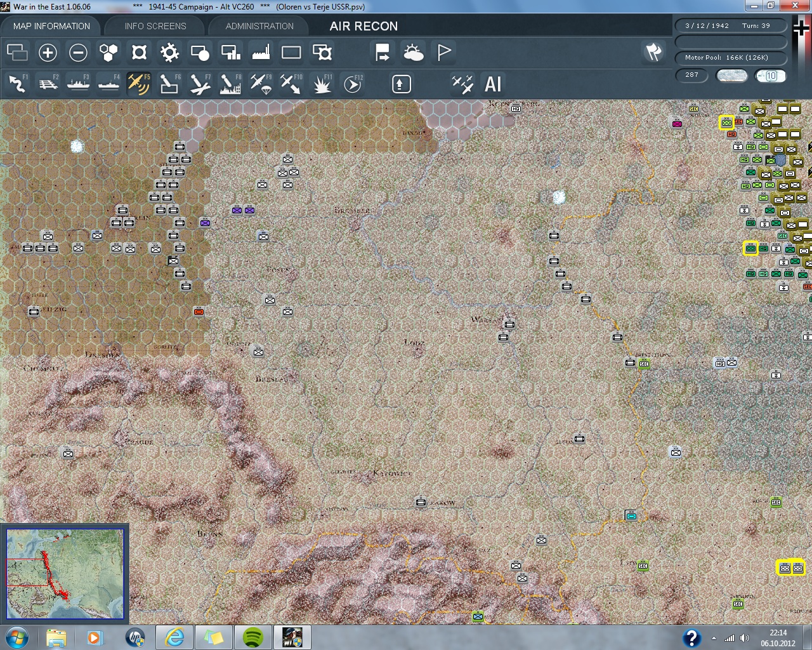Click the rectangle-with-bar-chart toolbar icon
This screenshot has height=650, width=812.
(230, 52)
